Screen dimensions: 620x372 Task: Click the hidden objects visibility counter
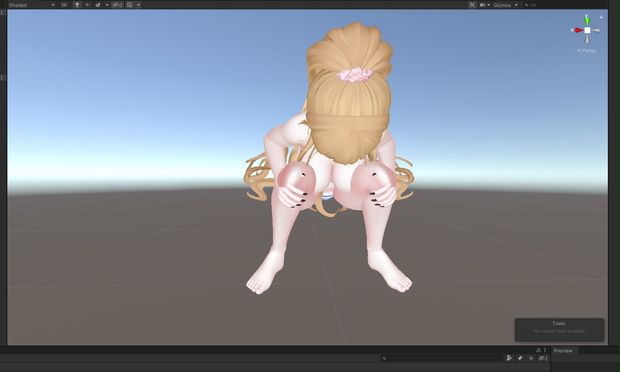pyautogui.click(x=117, y=5)
